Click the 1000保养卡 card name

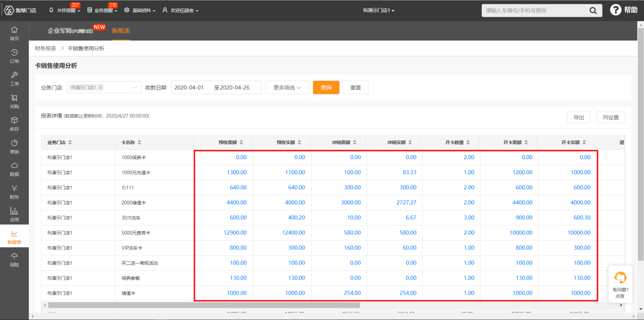click(x=134, y=157)
